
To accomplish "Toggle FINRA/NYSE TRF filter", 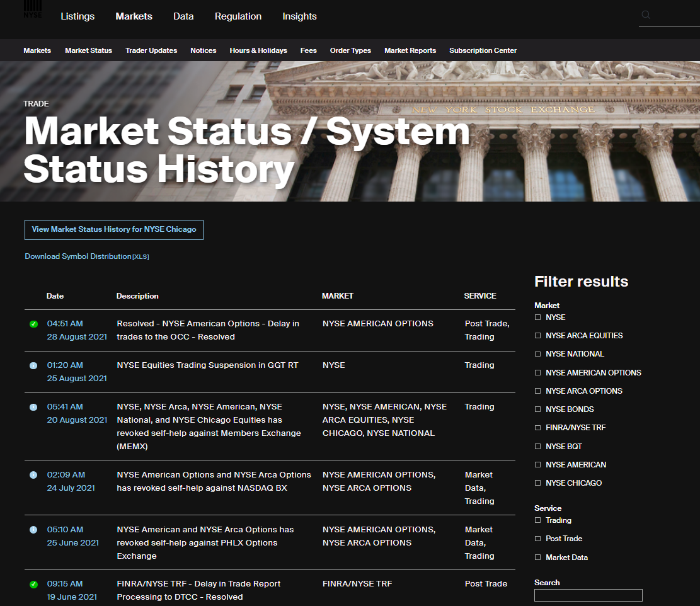I will 537,428.
